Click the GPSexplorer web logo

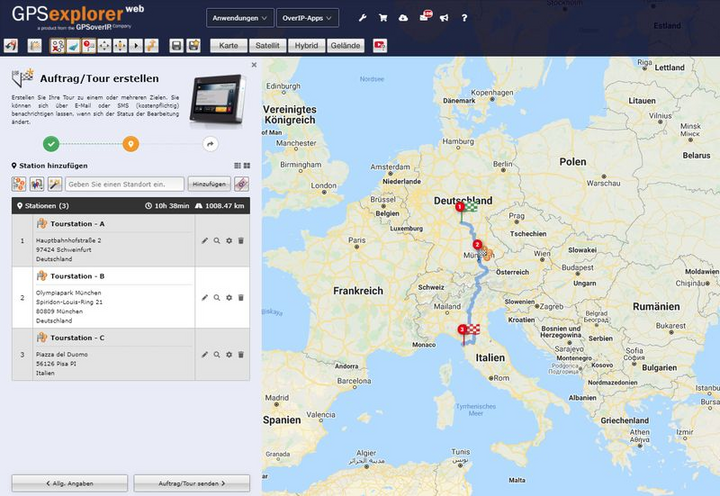pyautogui.click(x=77, y=17)
